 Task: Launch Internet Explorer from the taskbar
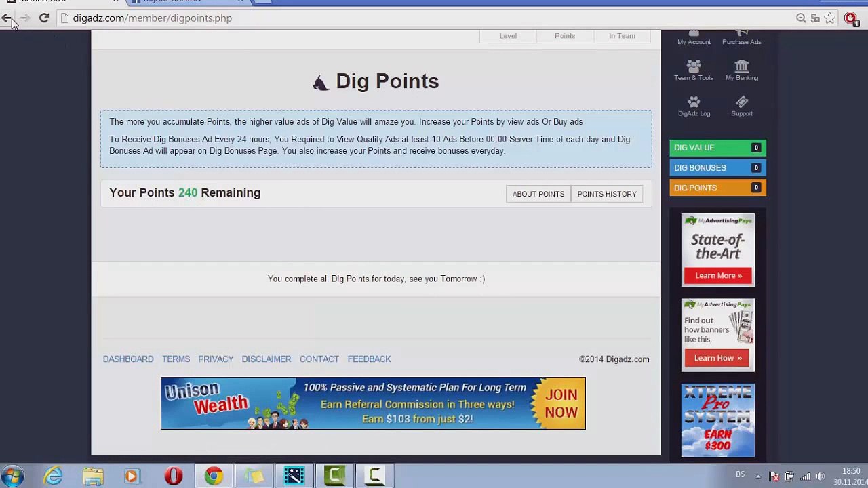coord(53,476)
